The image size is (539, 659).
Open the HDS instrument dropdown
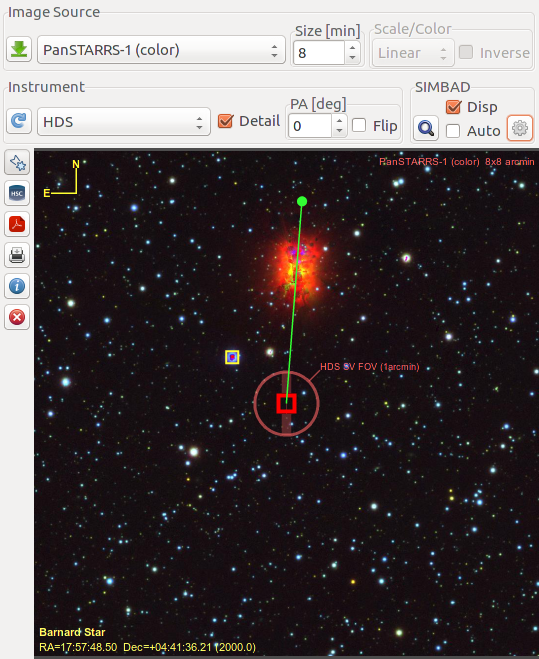click(124, 122)
